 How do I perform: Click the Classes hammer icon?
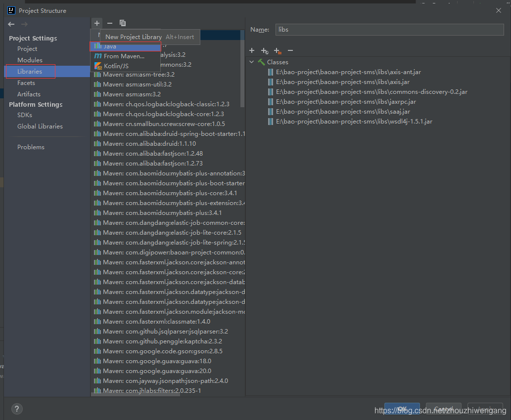coord(261,62)
